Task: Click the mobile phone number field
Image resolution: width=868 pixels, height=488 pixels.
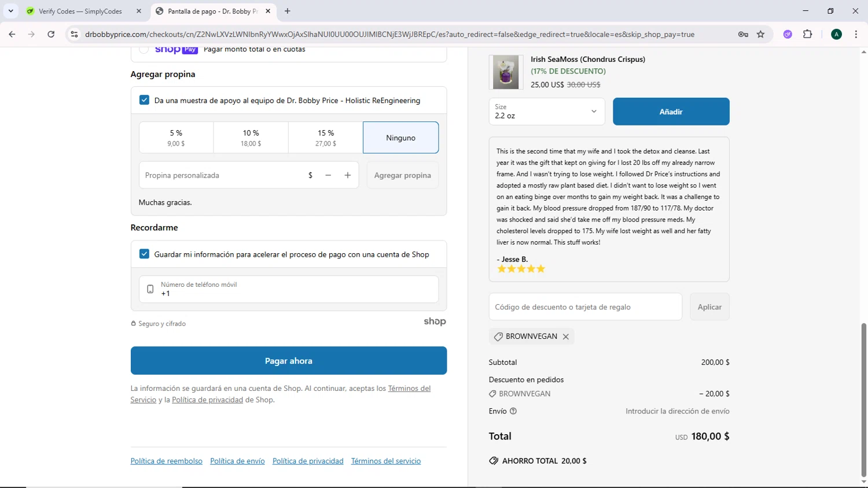Action: (x=289, y=289)
